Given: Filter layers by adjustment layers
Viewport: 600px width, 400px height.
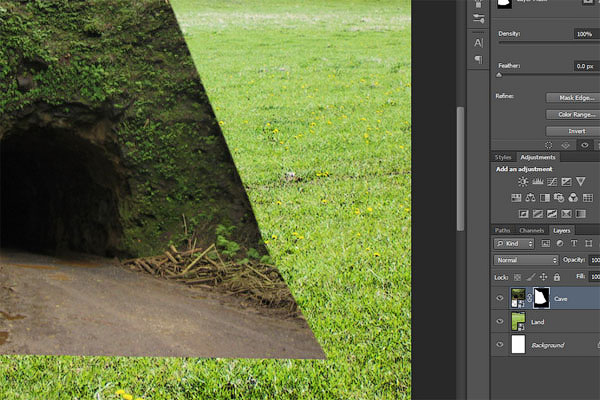Looking at the screenshot, I should point(560,243).
